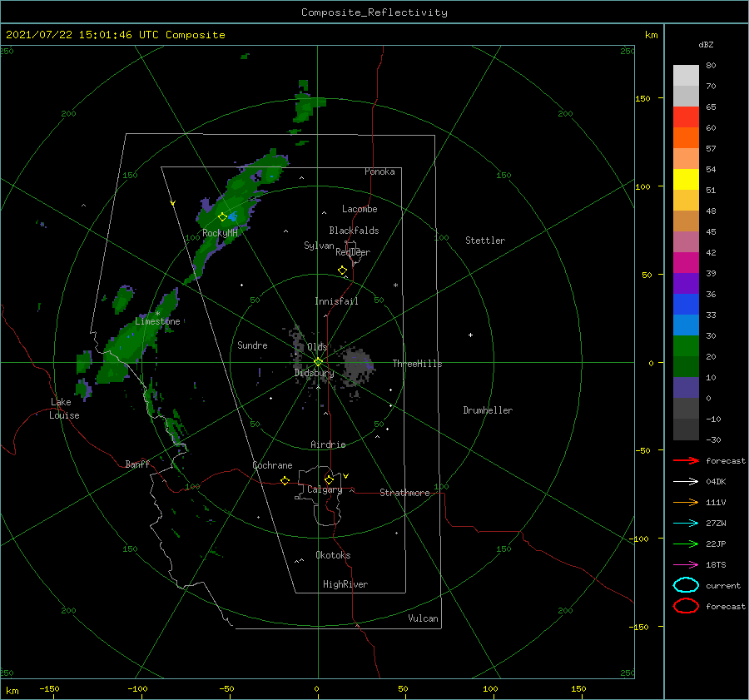Screen dimensions: 749x700
Task: Click the Calgary city label
Action: 325,489
